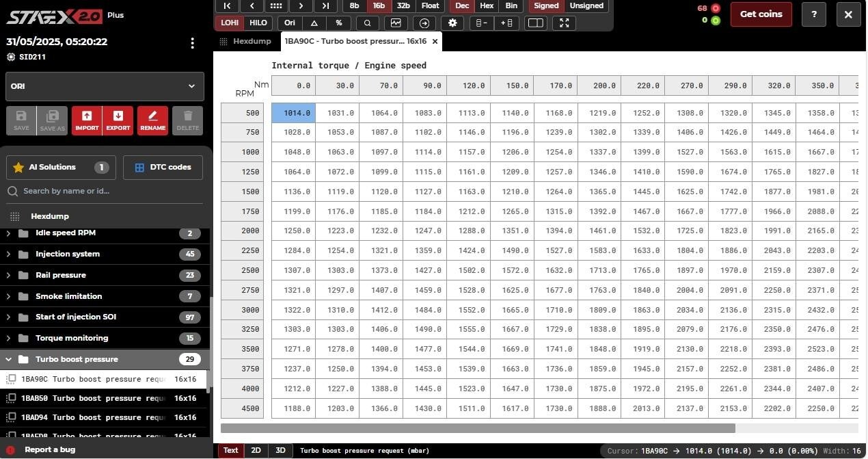Show delta values with triangle toggle
The height and width of the screenshot is (459, 868).
pos(314,23)
